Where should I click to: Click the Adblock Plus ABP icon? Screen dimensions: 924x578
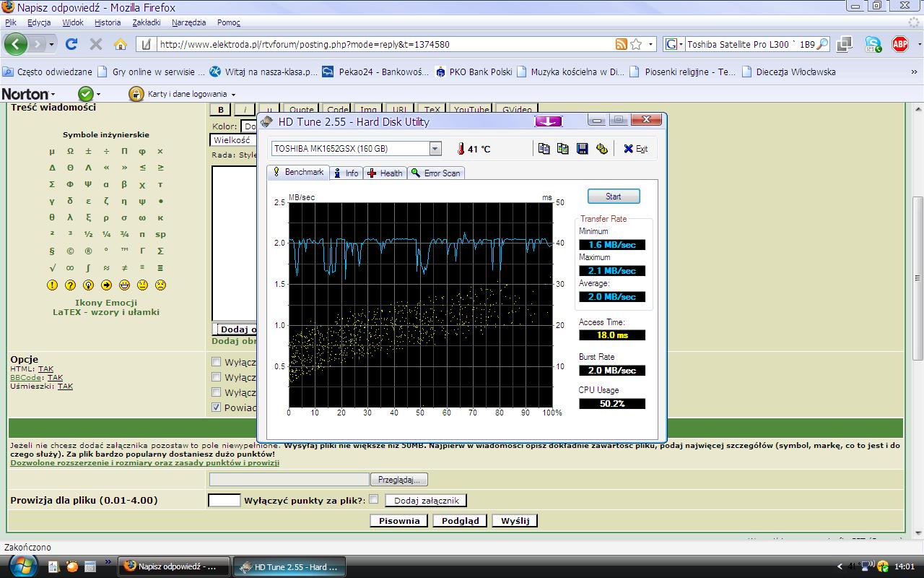click(x=900, y=44)
